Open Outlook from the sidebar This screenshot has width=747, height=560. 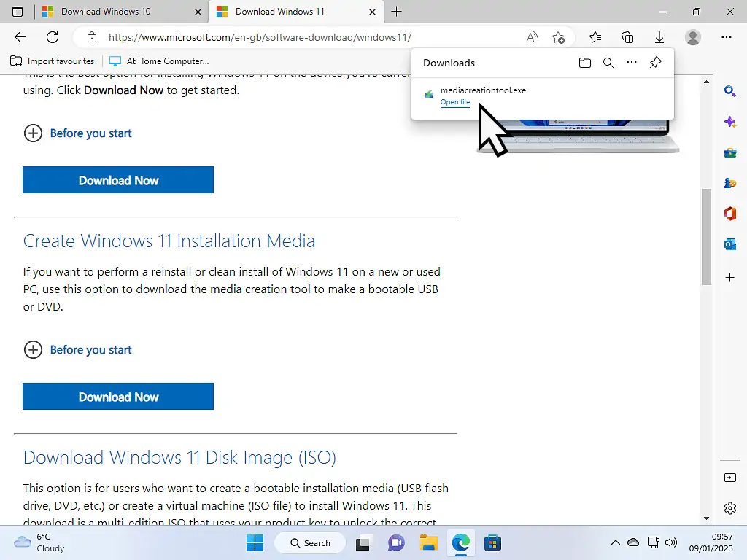coord(730,244)
